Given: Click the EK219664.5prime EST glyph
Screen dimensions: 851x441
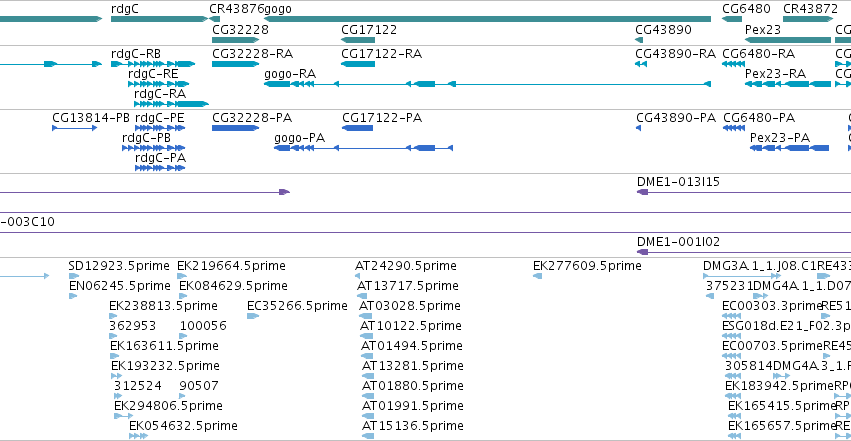Looking at the screenshot, I should 182,276.
